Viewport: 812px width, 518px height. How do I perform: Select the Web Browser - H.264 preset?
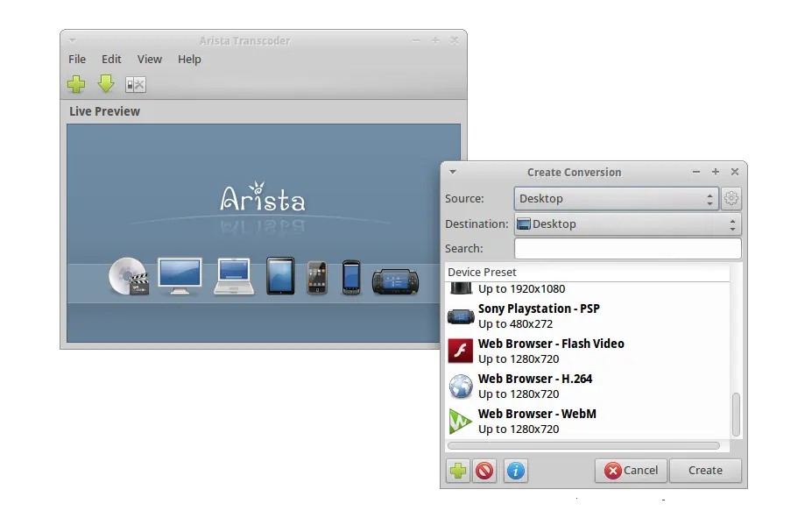(x=588, y=387)
